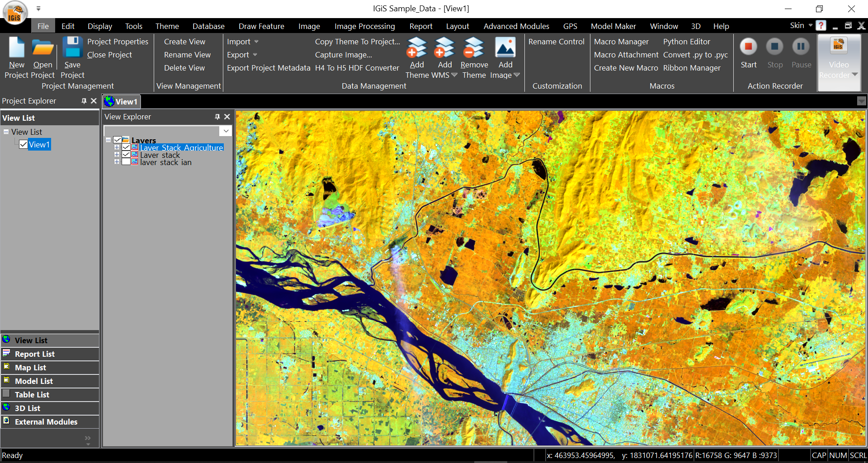Pause the action recorder
Viewport: 868px width, 463px height.
801,47
